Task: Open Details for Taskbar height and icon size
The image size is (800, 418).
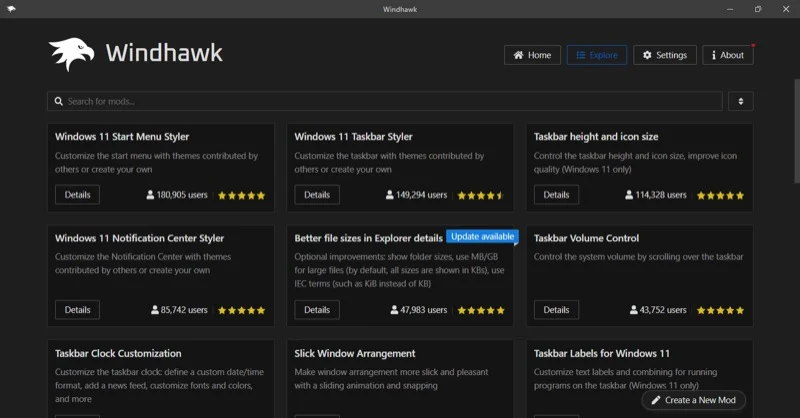Action: tap(556, 194)
